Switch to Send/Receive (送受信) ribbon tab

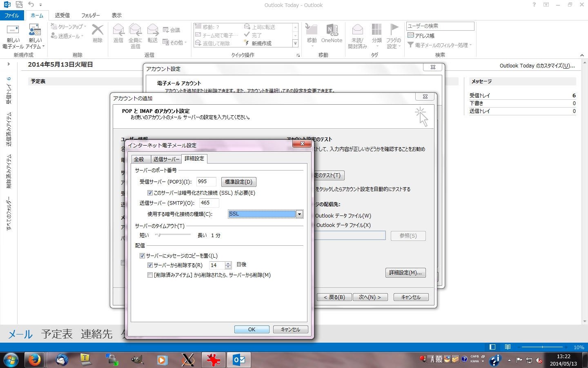click(x=62, y=15)
